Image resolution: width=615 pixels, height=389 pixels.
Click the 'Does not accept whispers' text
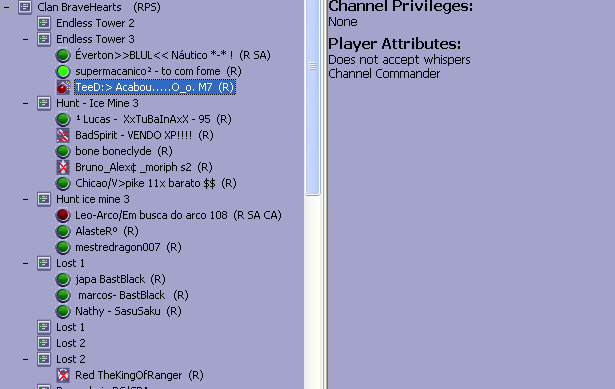[x=399, y=60]
